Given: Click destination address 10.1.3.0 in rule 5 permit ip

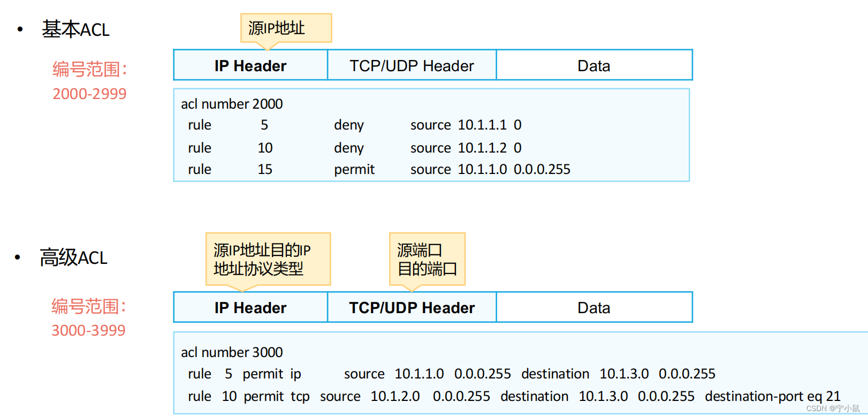Looking at the screenshot, I should click(x=624, y=374).
